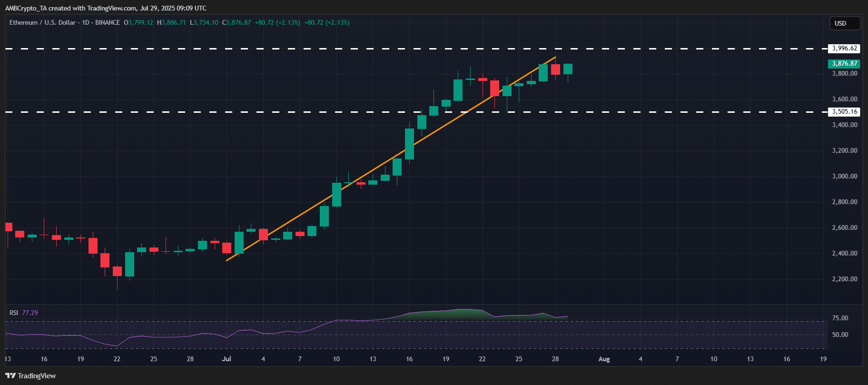Click the most recent green candle
This screenshot has height=385, width=868.
tap(568, 69)
